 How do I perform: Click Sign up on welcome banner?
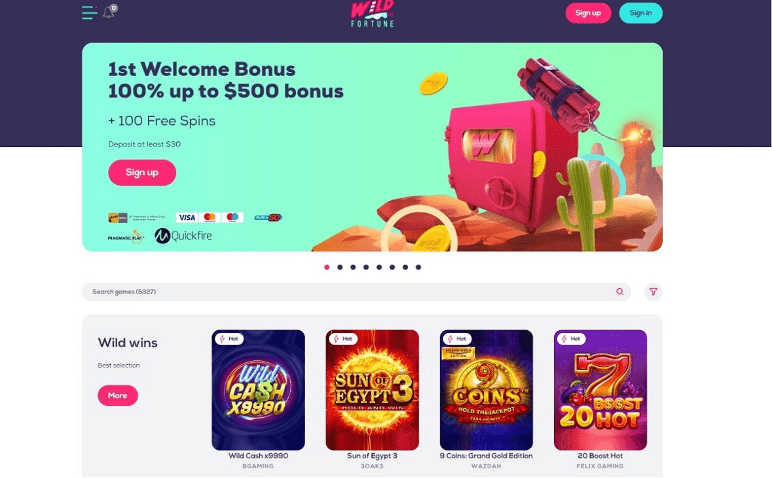[x=142, y=172]
